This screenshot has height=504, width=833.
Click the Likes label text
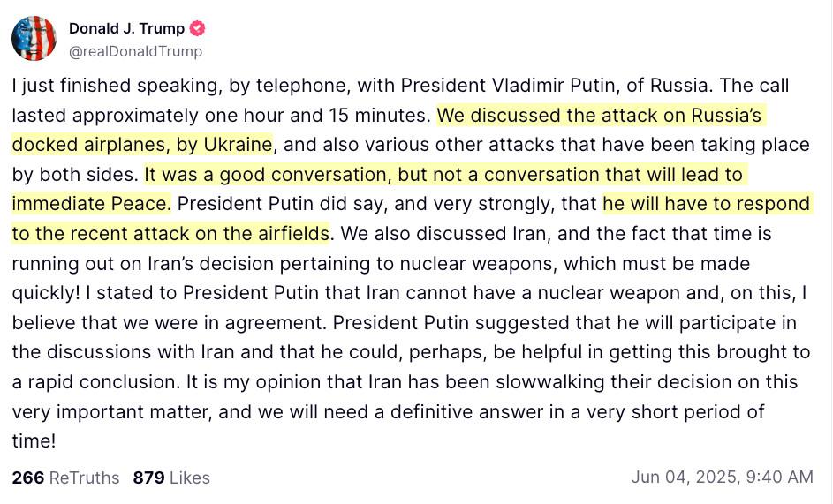point(190,478)
